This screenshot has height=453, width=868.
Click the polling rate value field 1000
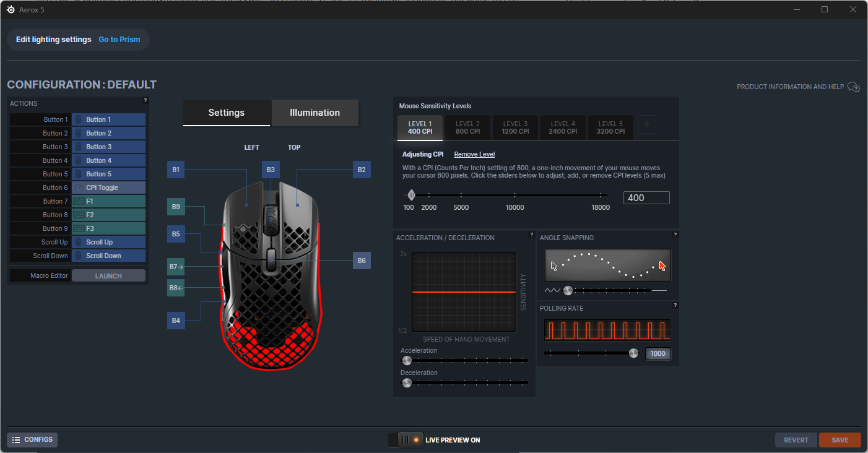[658, 354]
